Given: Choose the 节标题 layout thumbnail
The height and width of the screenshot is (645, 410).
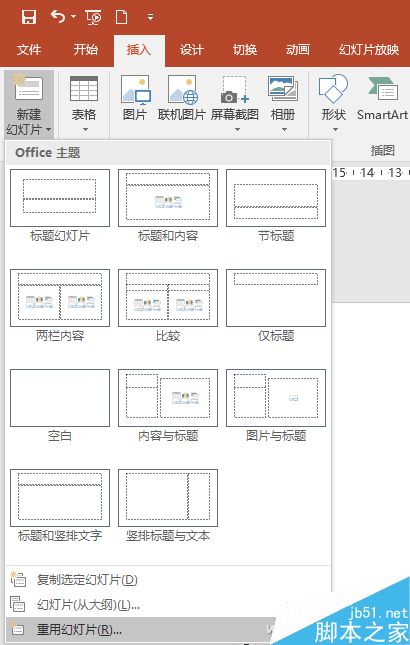Looking at the screenshot, I should [x=276, y=198].
